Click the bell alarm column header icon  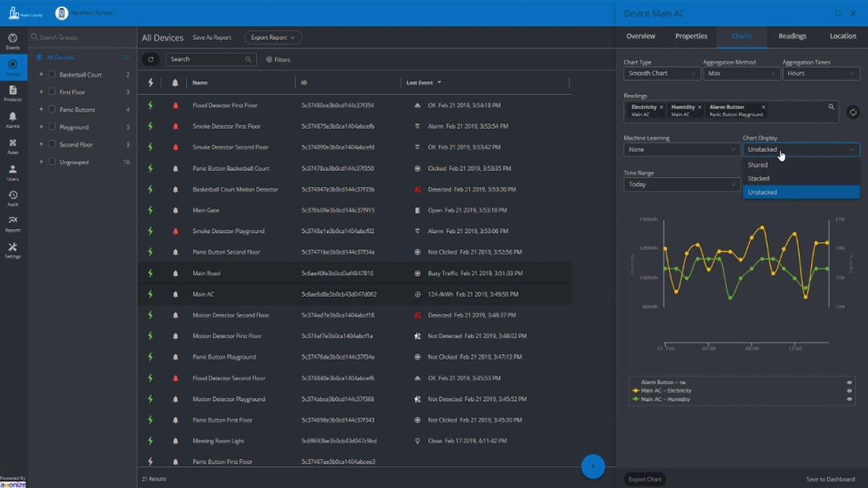[175, 83]
